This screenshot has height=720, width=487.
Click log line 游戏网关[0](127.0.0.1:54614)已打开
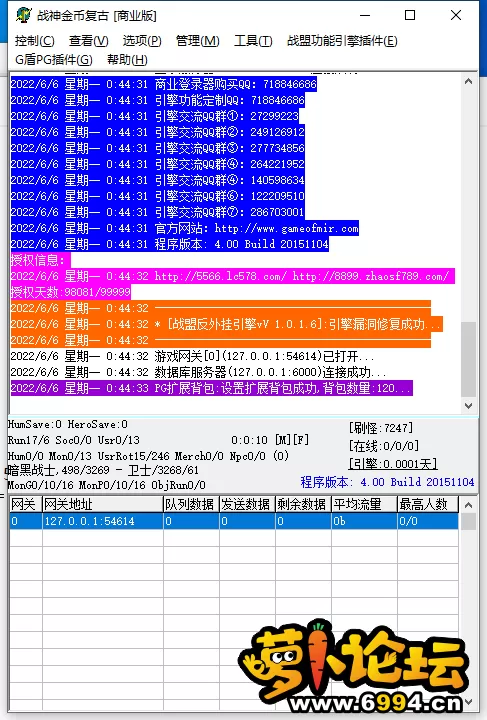coord(192,356)
